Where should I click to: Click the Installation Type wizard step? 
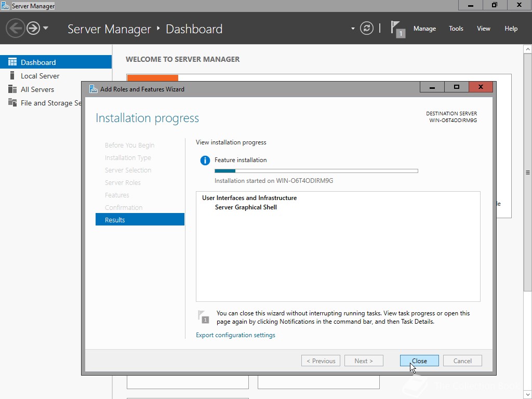pyautogui.click(x=128, y=157)
